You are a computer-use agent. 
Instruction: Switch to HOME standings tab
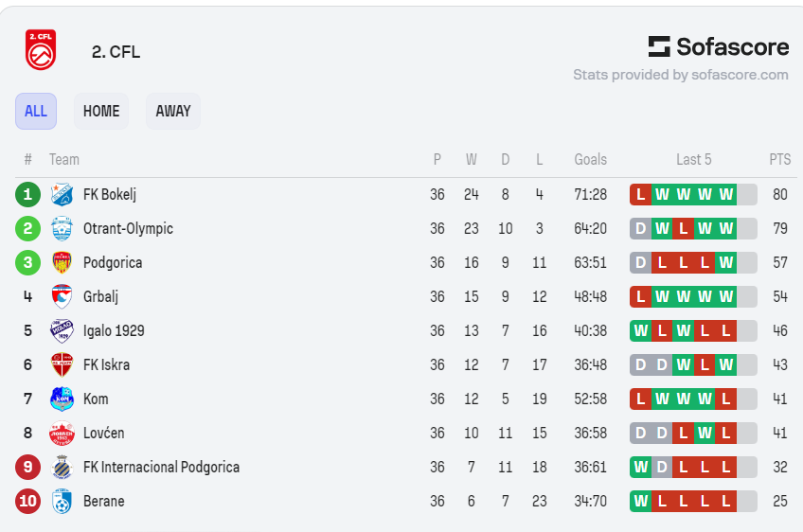(101, 111)
